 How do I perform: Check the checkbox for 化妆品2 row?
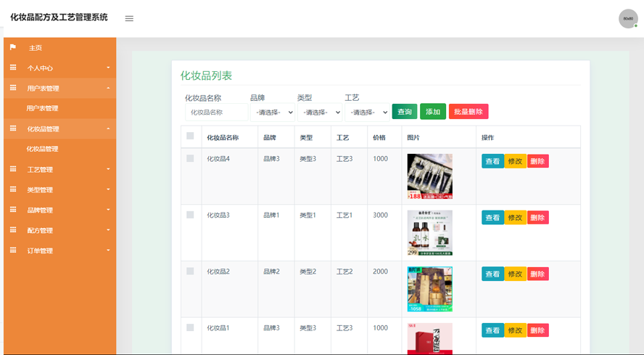(190, 271)
